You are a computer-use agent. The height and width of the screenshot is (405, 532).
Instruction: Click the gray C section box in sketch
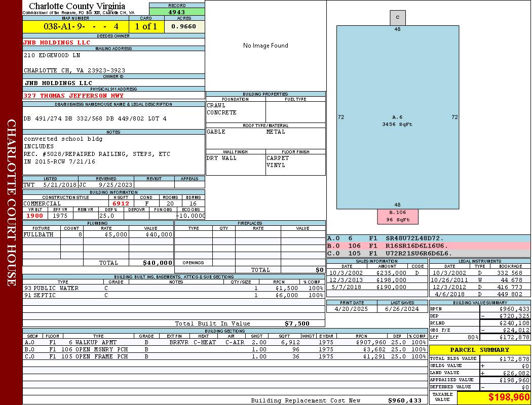[398, 18]
